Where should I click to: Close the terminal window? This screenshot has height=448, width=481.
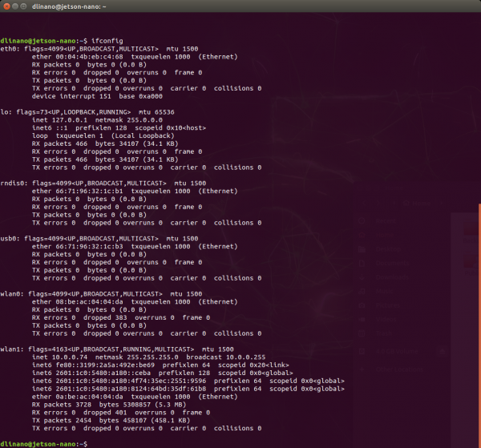click(x=6, y=6)
